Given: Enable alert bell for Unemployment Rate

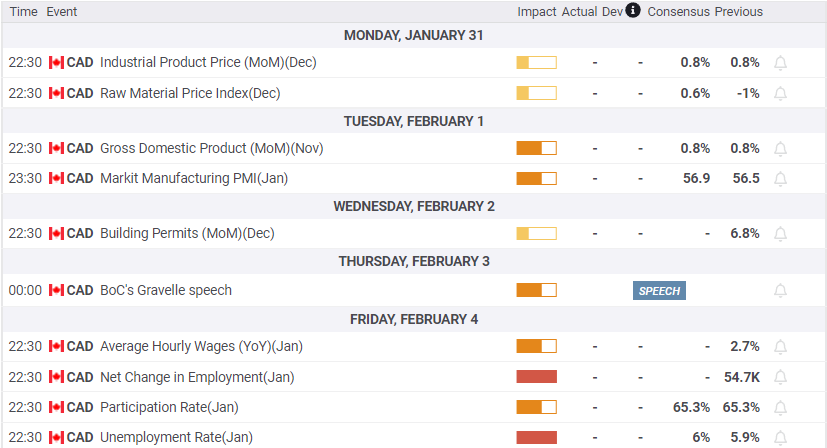Looking at the screenshot, I should tap(780, 438).
